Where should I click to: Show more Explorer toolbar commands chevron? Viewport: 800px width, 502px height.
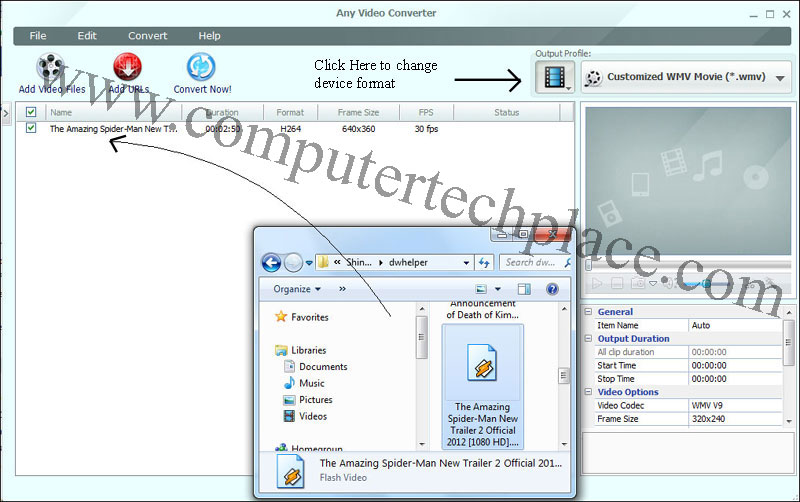point(342,289)
